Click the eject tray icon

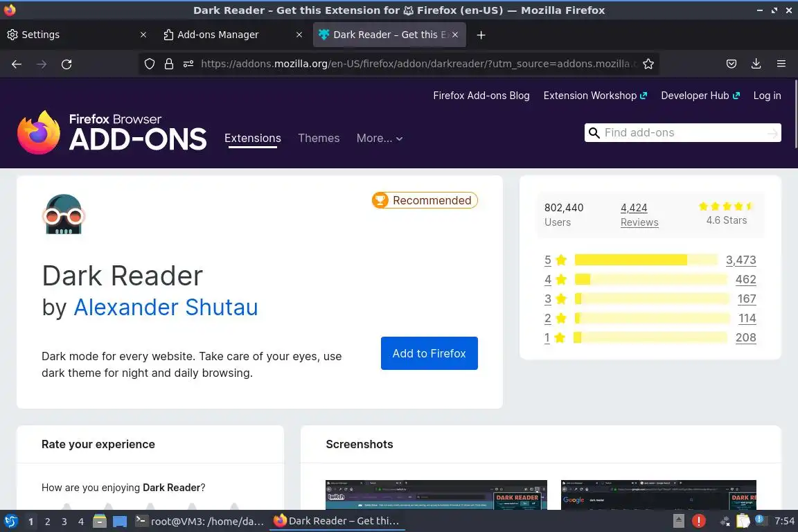pos(678,521)
